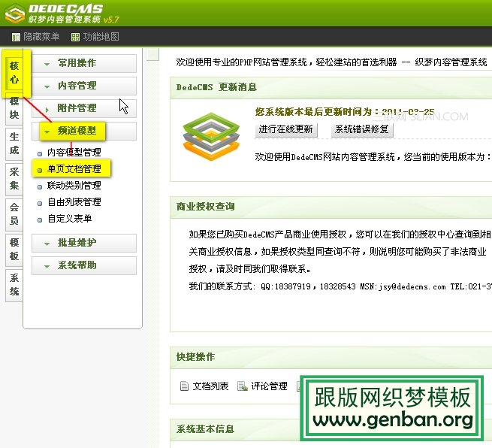Click the sidebar collapse handle button
The image size is (492, 448).
(152, 55)
